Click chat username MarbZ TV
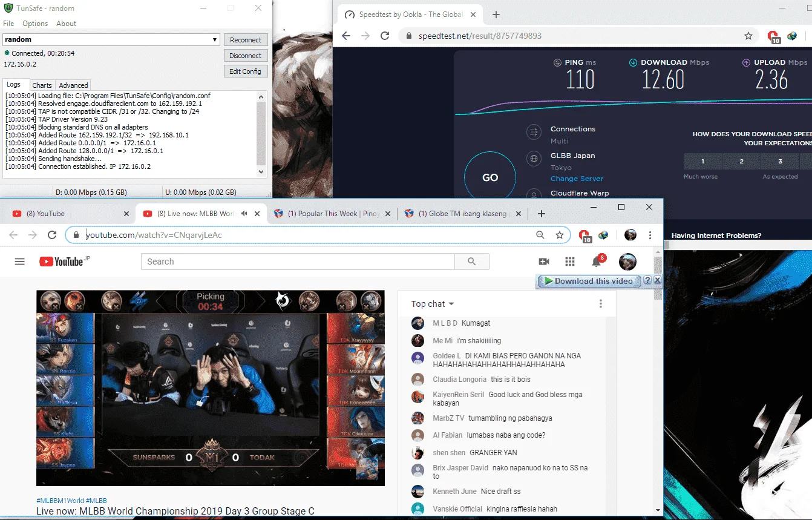812x520 pixels. 448,418
